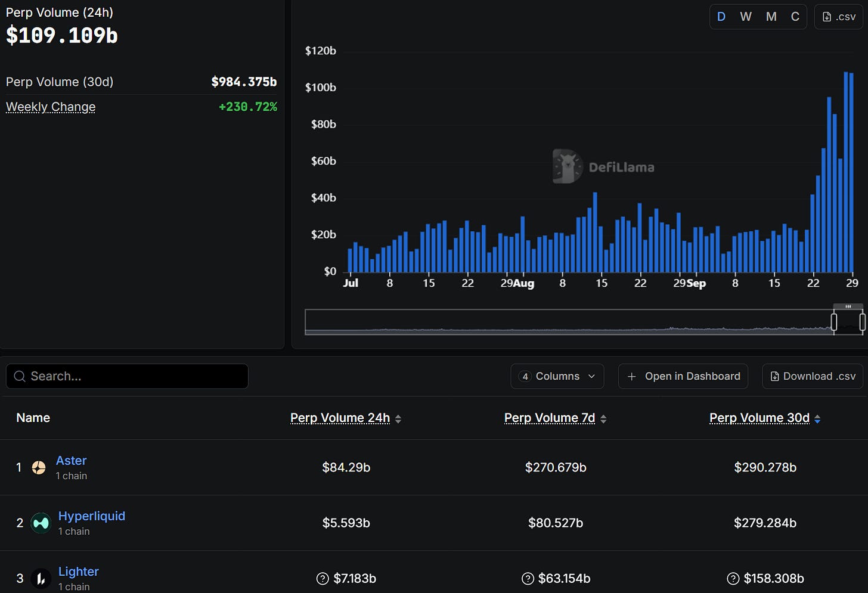868x593 pixels.
Task: Click help icon beside Lighter $63.154b
Action: coord(528,579)
